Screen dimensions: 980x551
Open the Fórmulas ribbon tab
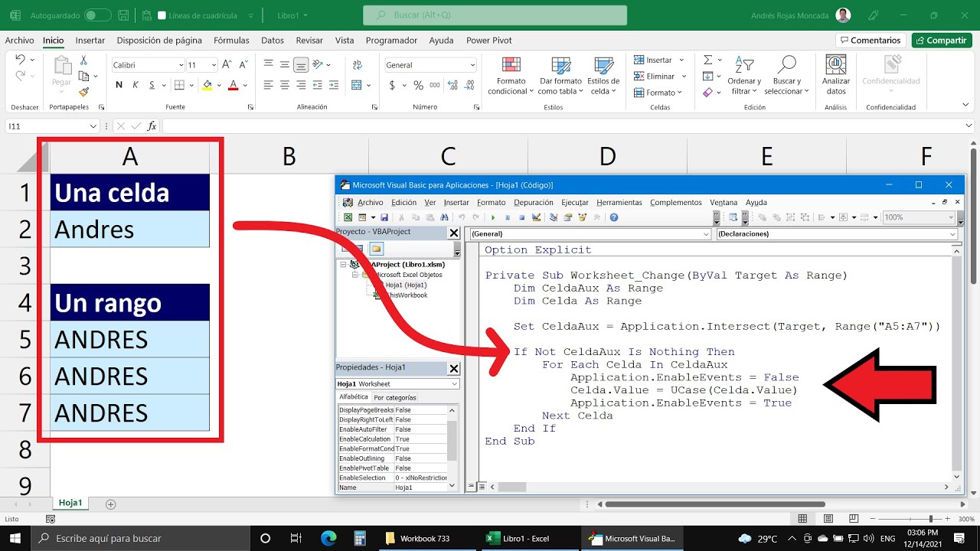(x=231, y=41)
